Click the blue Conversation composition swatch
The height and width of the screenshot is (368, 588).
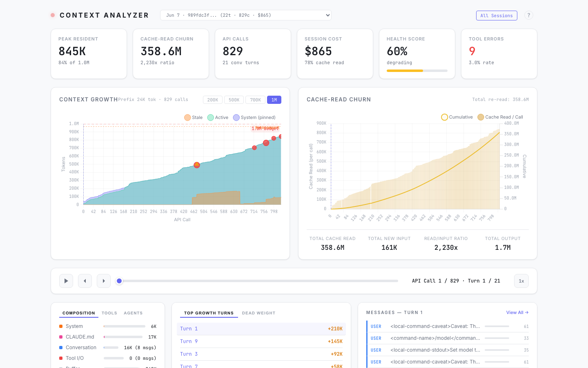tap(61, 348)
